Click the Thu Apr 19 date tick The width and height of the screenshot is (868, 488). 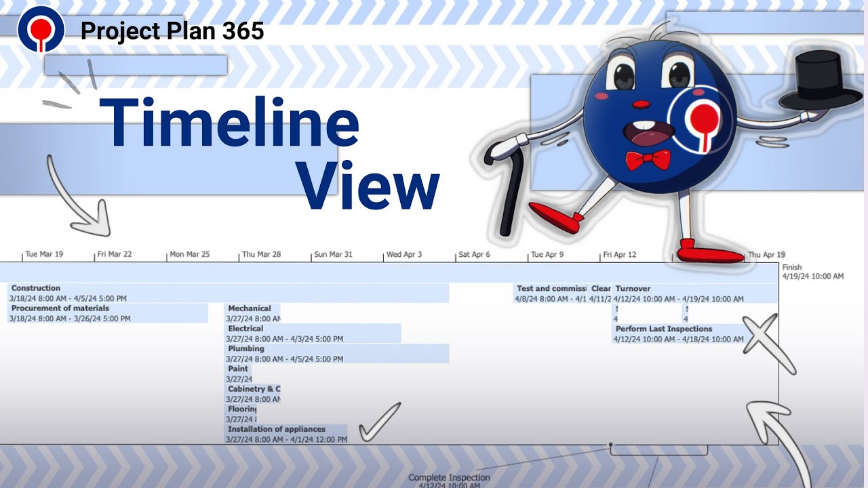[x=766, y=255]
